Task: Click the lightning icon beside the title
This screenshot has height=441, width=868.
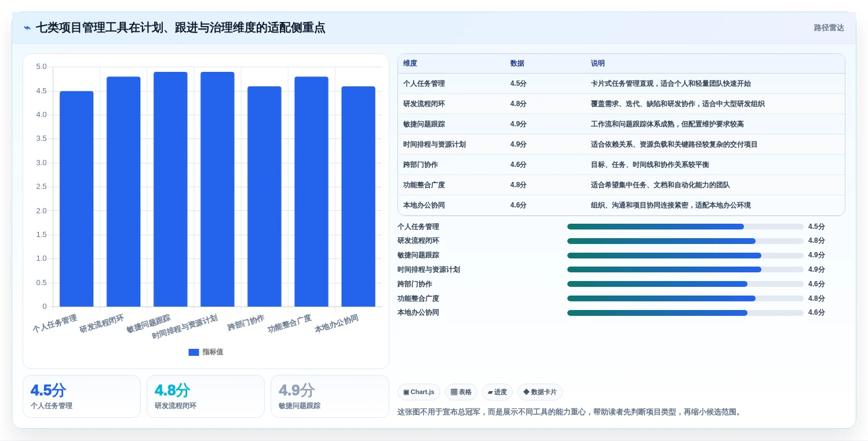Action: tap(27, 28)
